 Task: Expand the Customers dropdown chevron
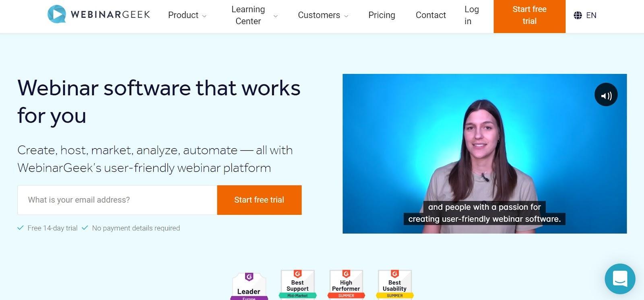coord(346,16)
